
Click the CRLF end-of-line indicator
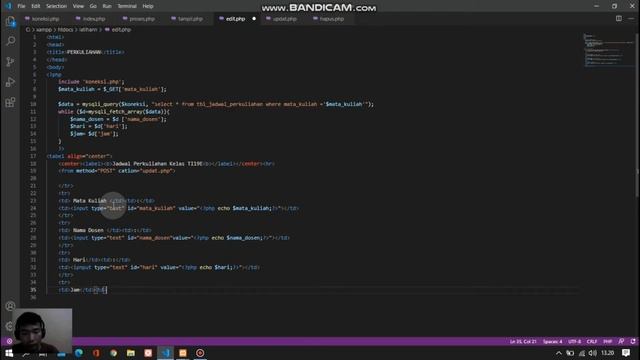coord(592,341)
